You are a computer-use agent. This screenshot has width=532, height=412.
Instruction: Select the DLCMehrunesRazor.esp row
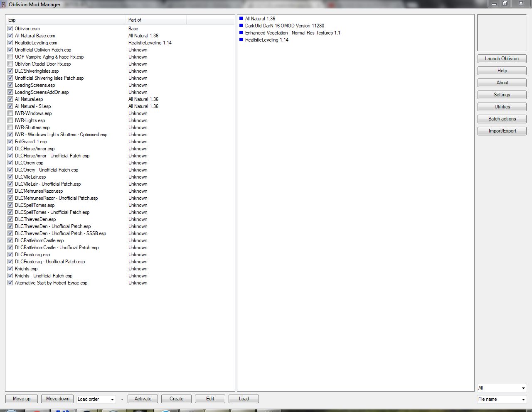coord(39,191)
